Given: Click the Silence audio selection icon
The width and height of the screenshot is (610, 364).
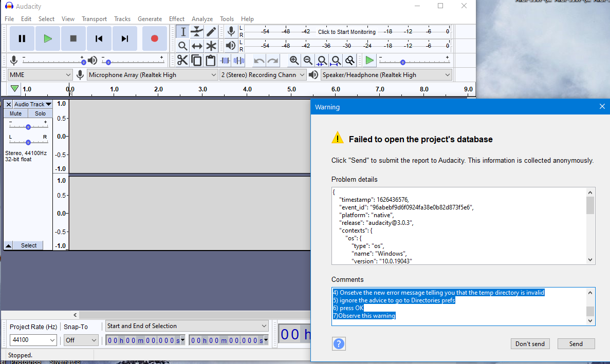Looking at the screenshot, I should pyautogui.click(x=239, y=60).
